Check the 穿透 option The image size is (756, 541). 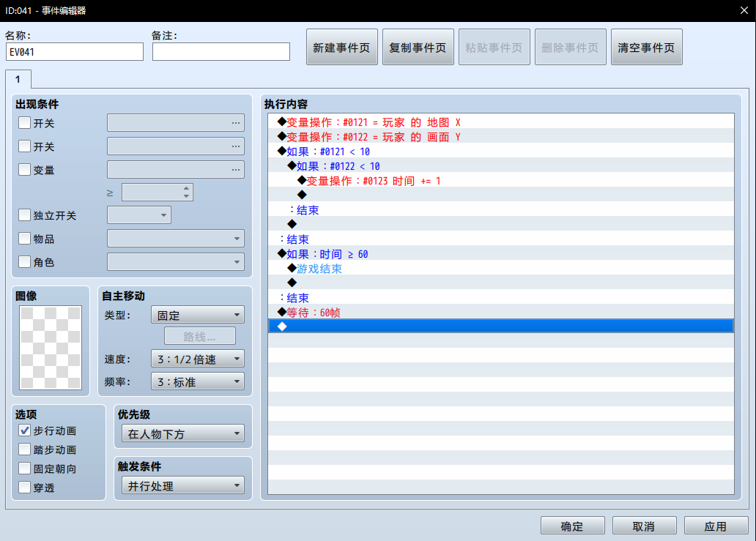tap(25, 488)
